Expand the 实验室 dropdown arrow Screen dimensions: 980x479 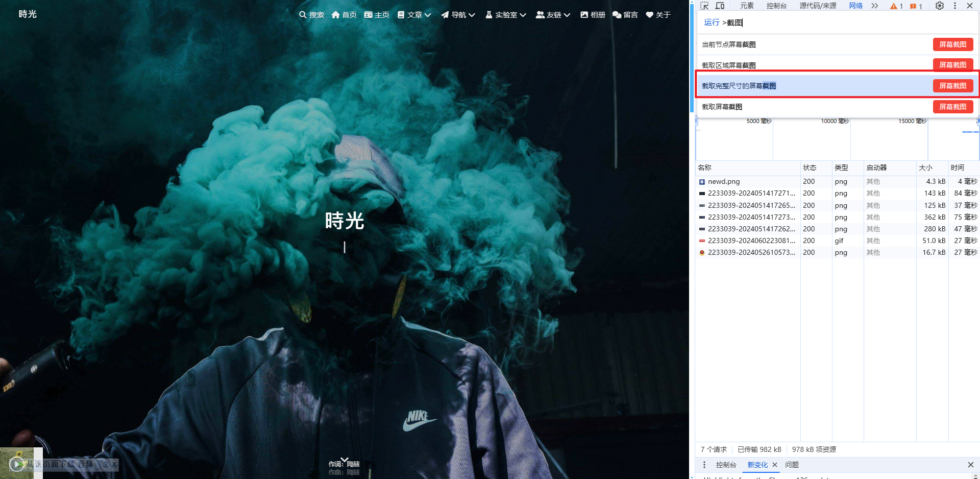[x=523, y=15]
